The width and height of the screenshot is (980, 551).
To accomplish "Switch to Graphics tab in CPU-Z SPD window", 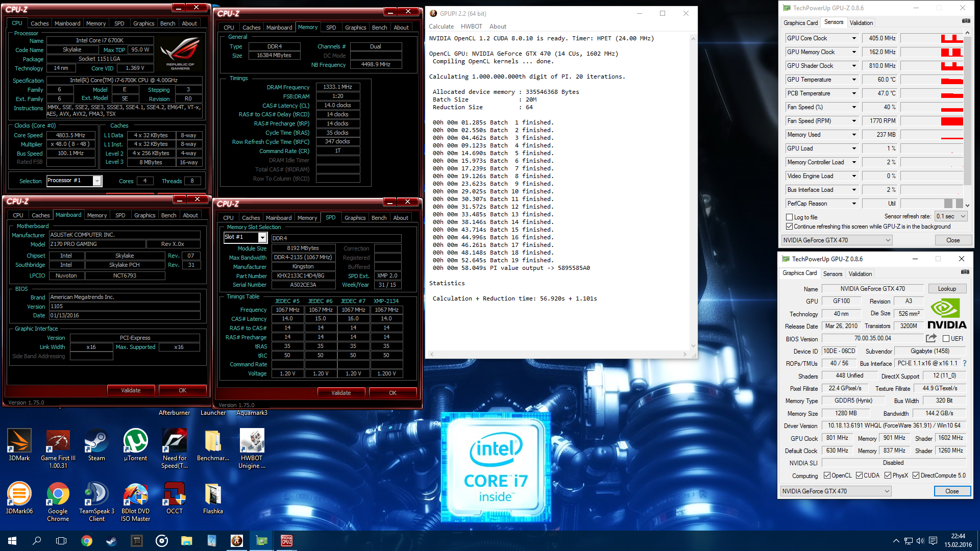I will pyautogui.click(x=355, y=218).
